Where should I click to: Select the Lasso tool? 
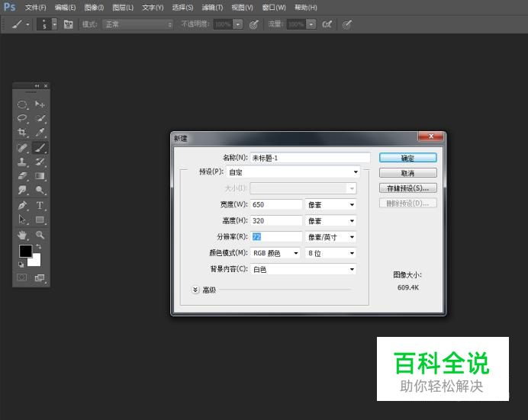pyautogui.click(x=22, y=118)
